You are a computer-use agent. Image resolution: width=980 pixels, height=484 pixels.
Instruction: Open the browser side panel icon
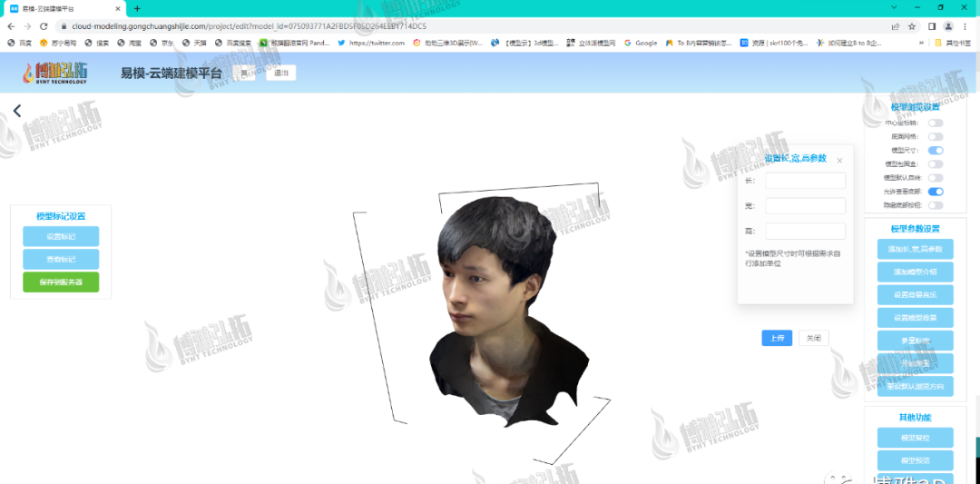coord(932,26)
